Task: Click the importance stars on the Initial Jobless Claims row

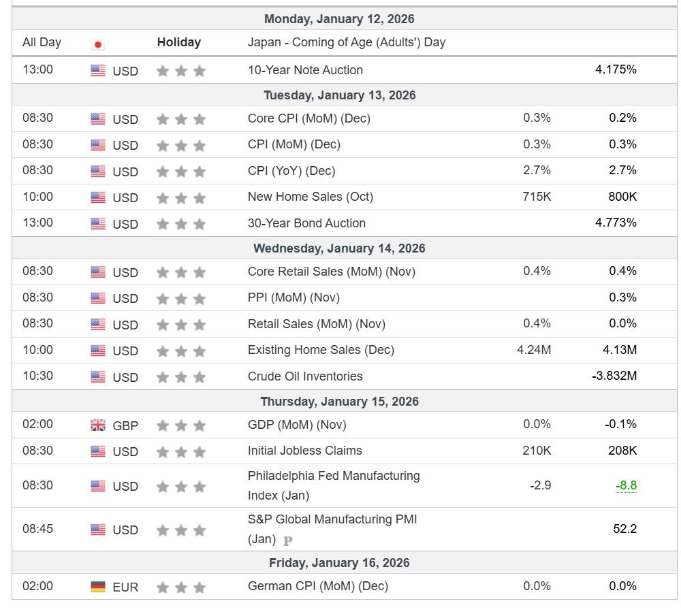Action: [x=180, y=452]
